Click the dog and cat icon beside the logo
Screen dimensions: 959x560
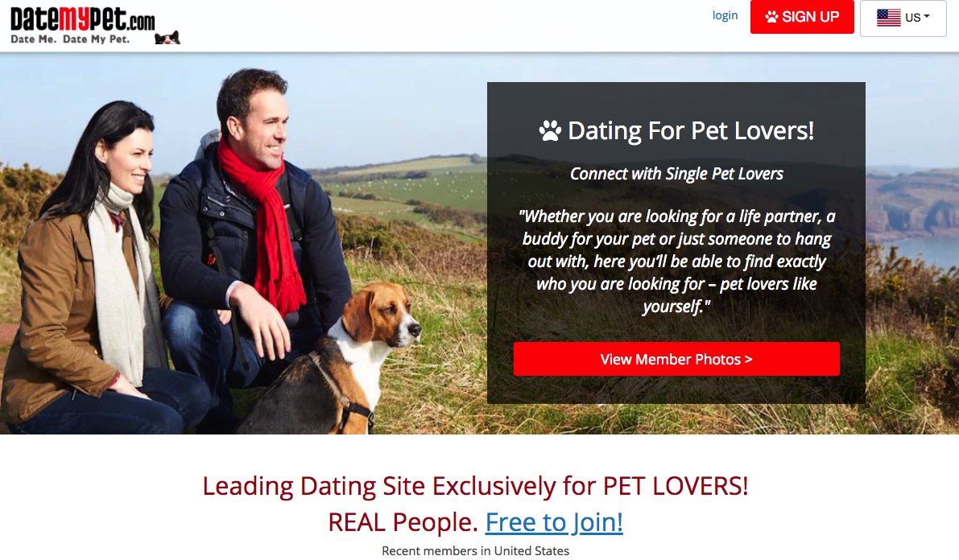click(x=167, y=38)
